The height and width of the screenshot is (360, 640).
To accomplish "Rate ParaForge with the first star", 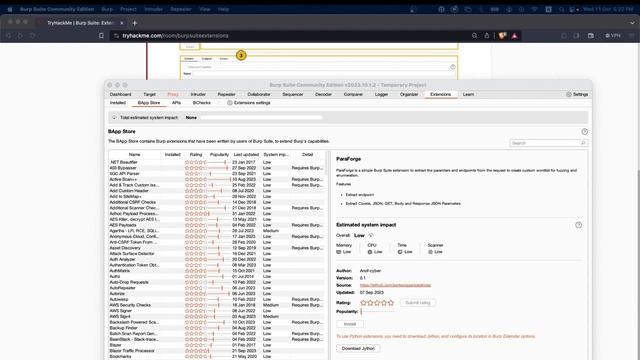I will pos(363,303).
